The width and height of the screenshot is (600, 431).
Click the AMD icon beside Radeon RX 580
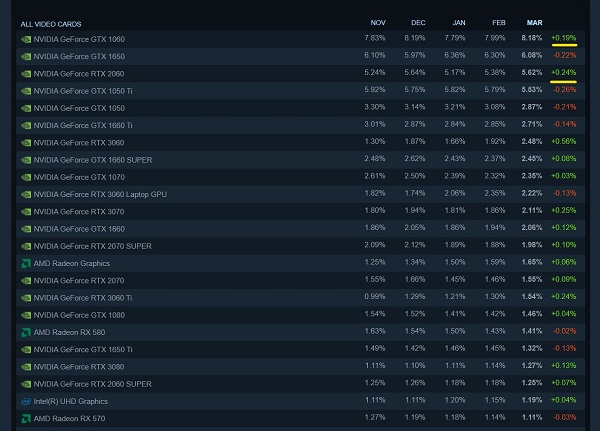(x=26, y=332)
